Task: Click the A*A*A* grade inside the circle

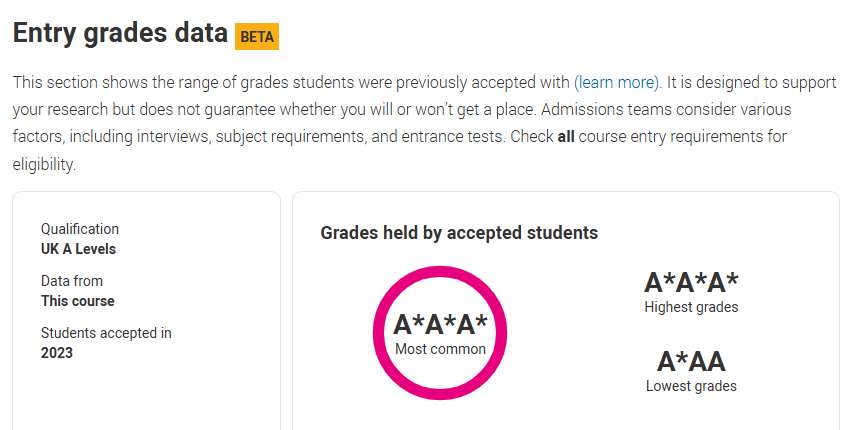Action: [440, 325]
